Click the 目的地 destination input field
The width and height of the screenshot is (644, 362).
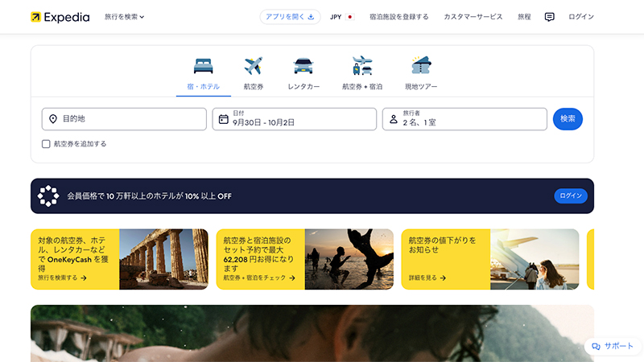[124, 119]
